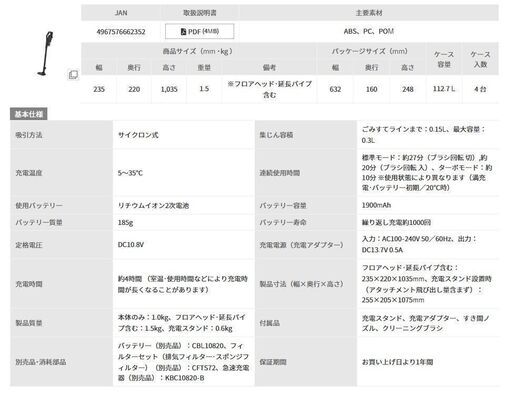512x394 pixels.
Task: Click package width value 632
Action: 335,89
